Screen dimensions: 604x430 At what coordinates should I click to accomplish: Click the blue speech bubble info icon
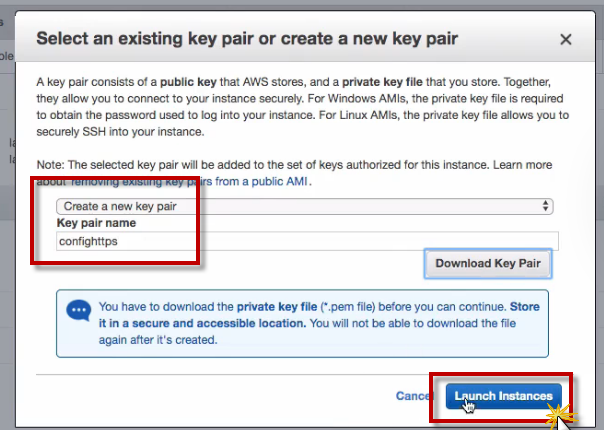[x=79, y=312]
